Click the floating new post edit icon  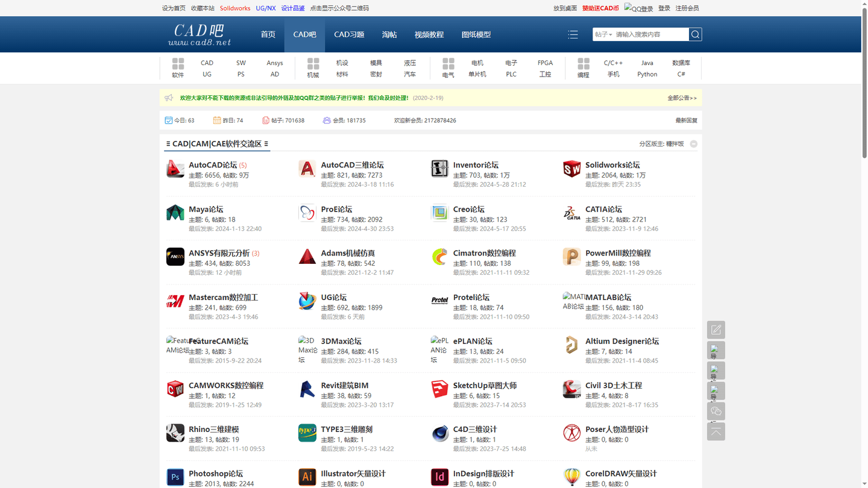click(x=716, y=330)
